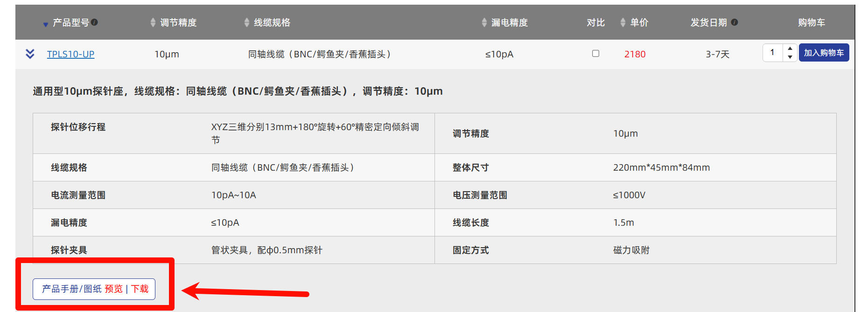868x312 pixels.
Task: Sort by 漏电精度 column arrows
Action: pyautogui.click(x=484, y=22)
